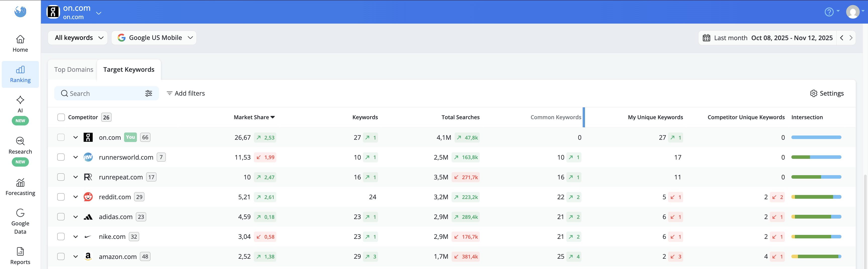Open the on.com project switcher chevron
Image resolution: width=868 pixels, height=269 pixels.
[99, 13]
